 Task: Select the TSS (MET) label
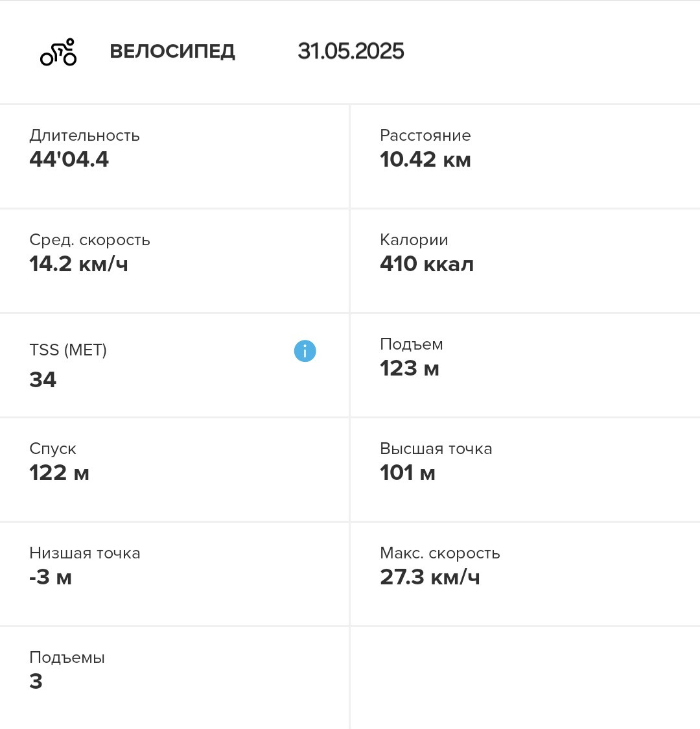[68, 350]
